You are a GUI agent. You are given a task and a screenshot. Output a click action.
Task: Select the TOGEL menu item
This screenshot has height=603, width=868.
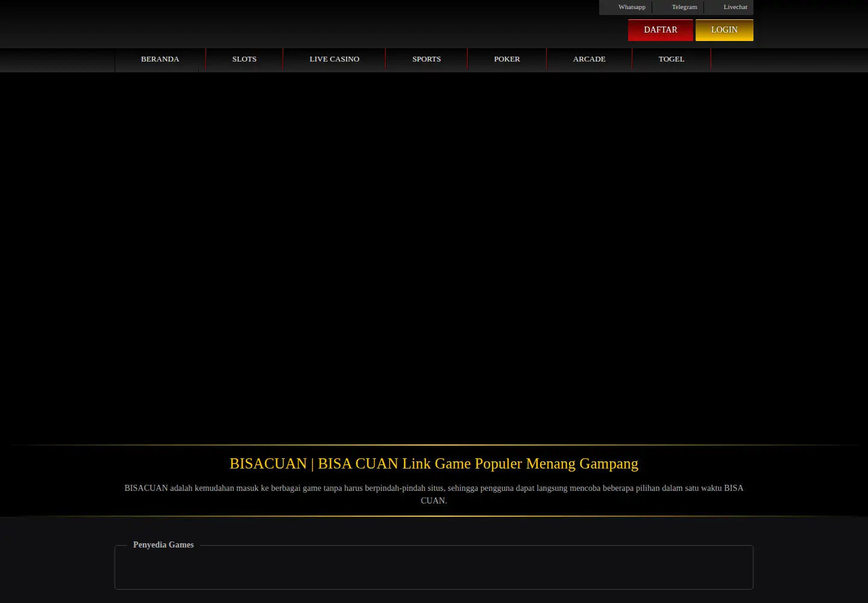pos(671,59)
